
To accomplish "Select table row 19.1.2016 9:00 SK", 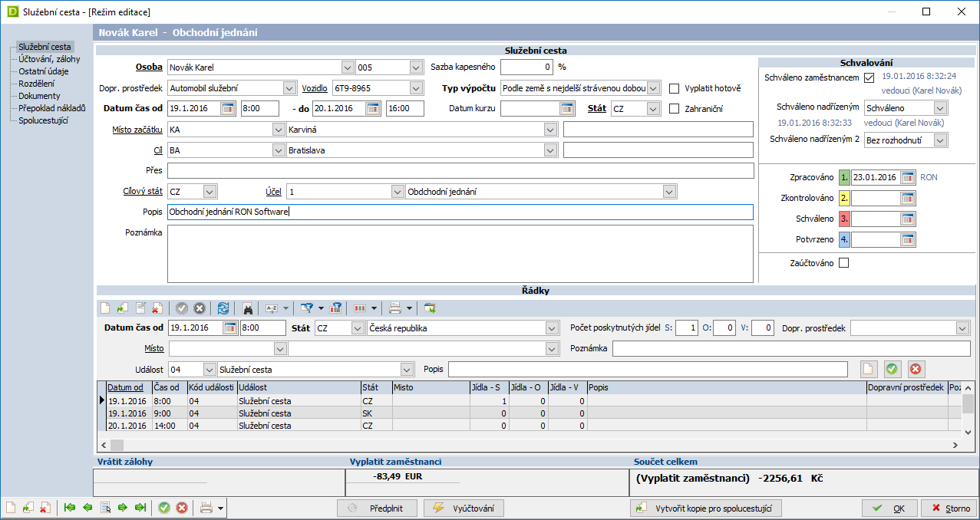I will tap(530, 413).
